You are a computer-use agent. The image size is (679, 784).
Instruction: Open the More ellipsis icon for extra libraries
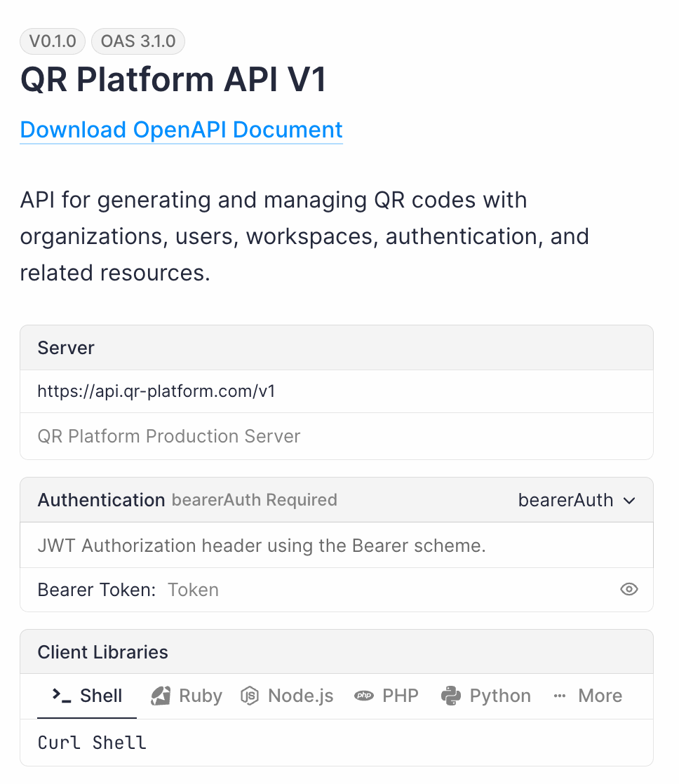point(559,695)
